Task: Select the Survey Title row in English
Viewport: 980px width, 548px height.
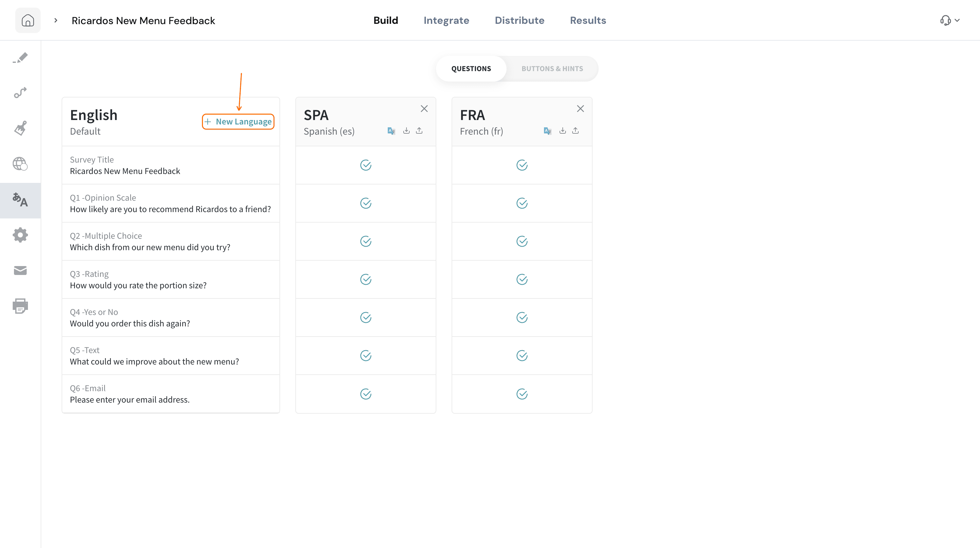Action: [x=171, y=165]
